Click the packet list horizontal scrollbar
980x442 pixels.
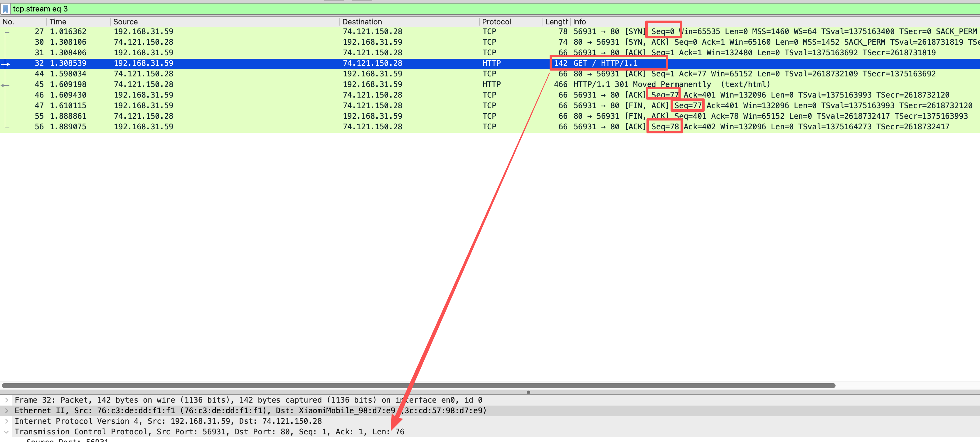pyautogui.click(x=418, y=386)
